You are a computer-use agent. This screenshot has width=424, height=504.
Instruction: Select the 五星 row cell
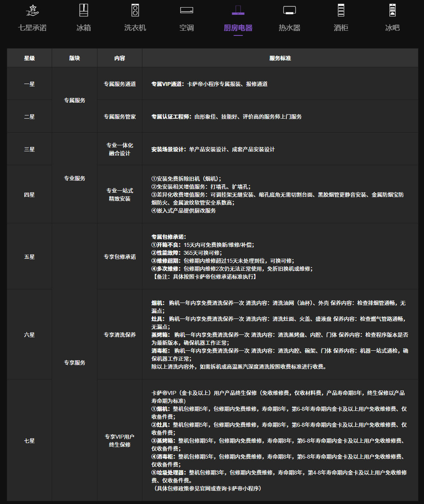point(29,257)
